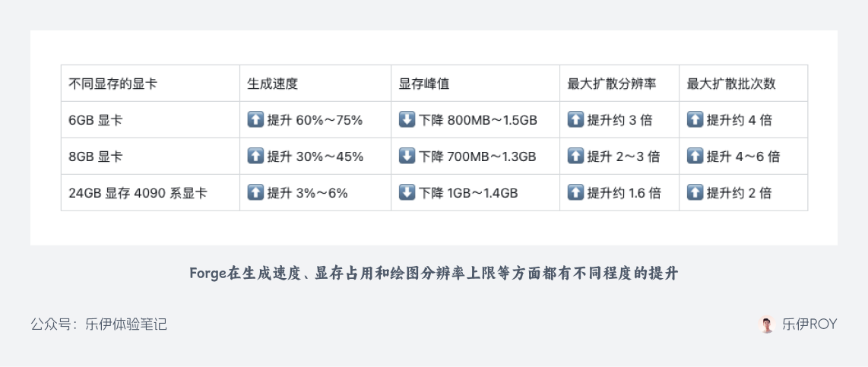The image size is (868, 367).
Task: Click the Forge caption text below the table
Action: pos(433,274)
